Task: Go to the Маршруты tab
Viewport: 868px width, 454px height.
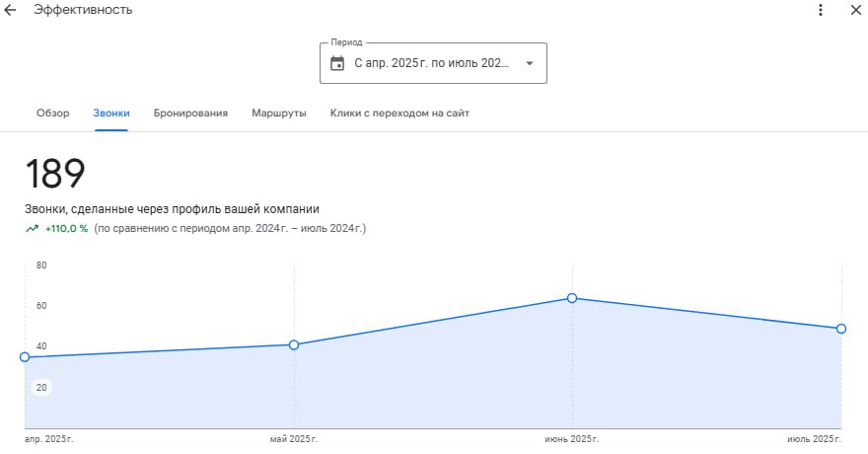Action: pyautogui.click(x=278, y=113)
